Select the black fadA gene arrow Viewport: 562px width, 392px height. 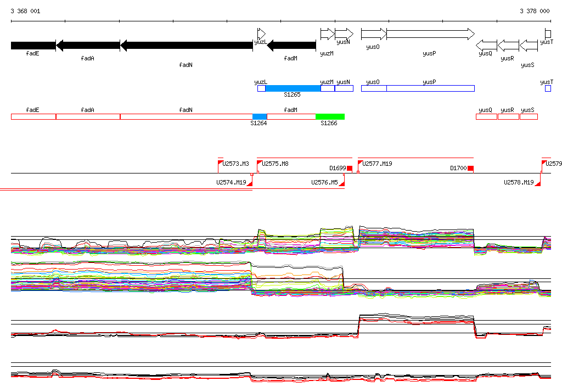click(88, 46)
